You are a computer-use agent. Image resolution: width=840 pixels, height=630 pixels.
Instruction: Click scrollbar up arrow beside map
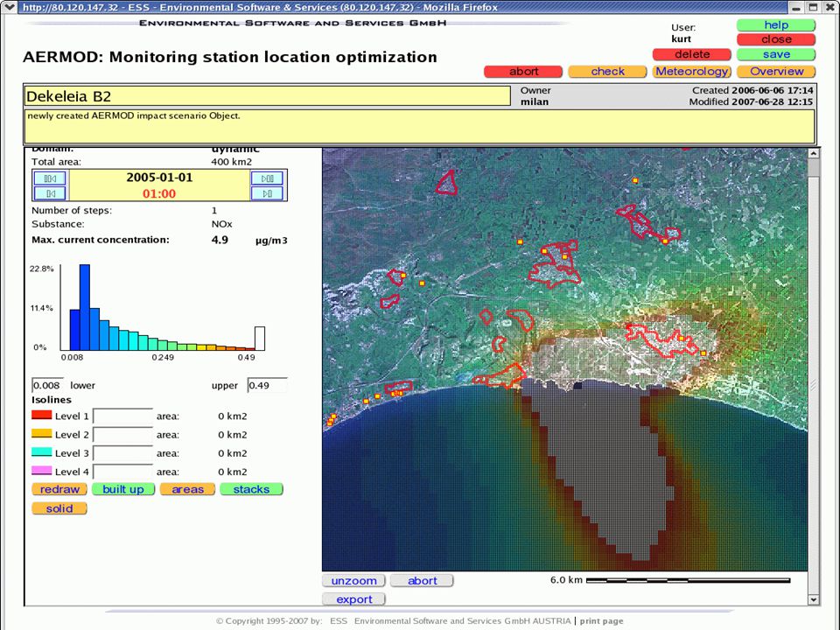pyautogui.click(x=813, y=153)
